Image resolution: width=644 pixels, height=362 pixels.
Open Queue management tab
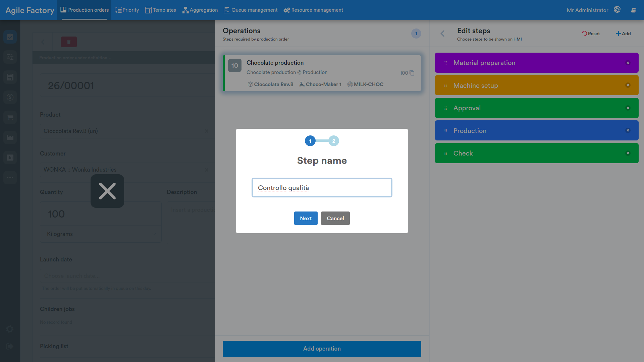tap(251, 10)
